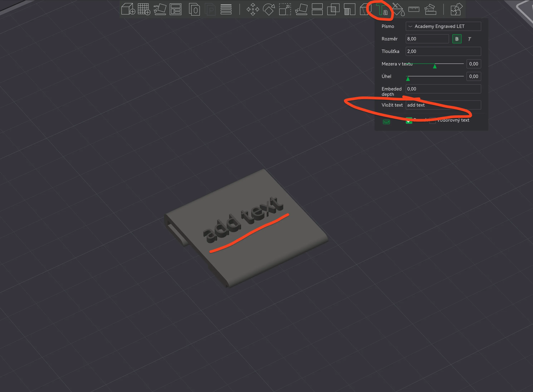This screenshot has height=392, width=533.
Task: Toggle the Text shape tool
Action: [382, 10]
